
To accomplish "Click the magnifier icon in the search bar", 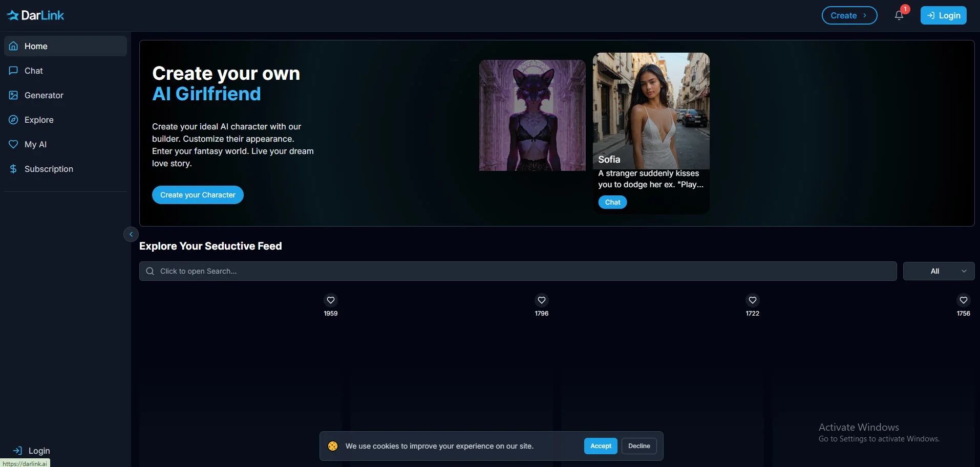I will tap(149, 271).
